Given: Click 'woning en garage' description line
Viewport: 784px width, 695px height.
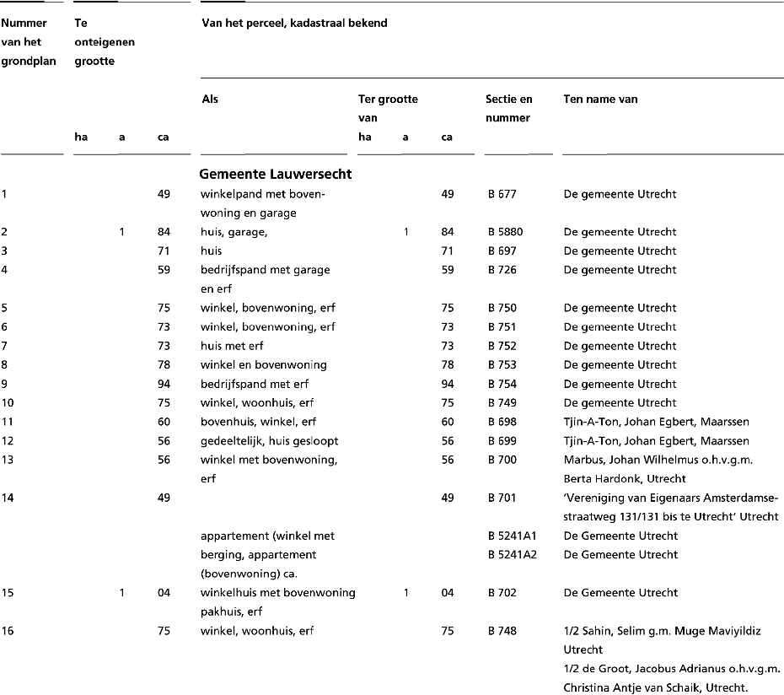Looking at the screenshot, I should [248, 213].
